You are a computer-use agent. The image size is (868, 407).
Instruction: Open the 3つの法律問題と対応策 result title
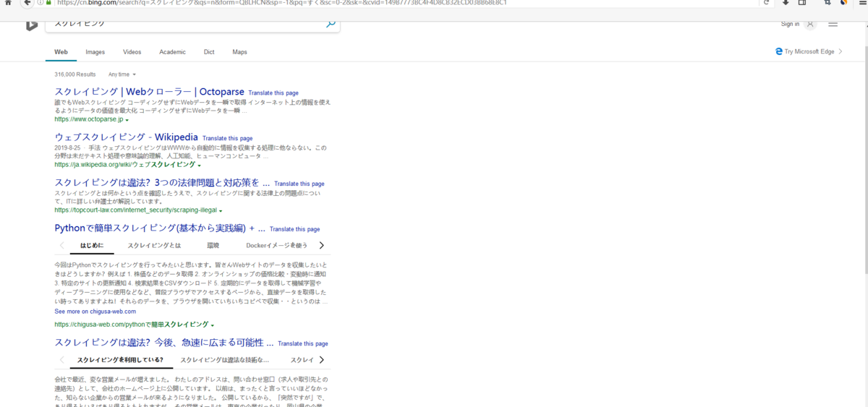[x=162, y=183]
